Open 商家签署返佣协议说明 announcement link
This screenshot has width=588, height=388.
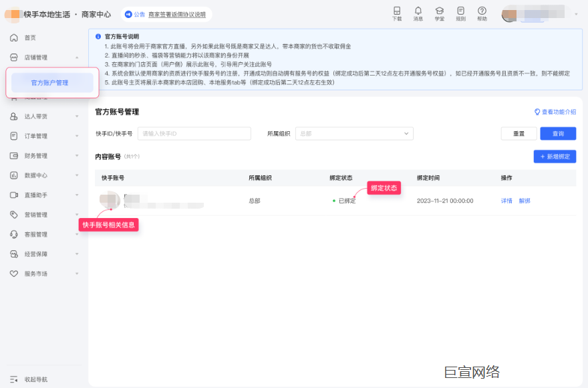point(177,14)
